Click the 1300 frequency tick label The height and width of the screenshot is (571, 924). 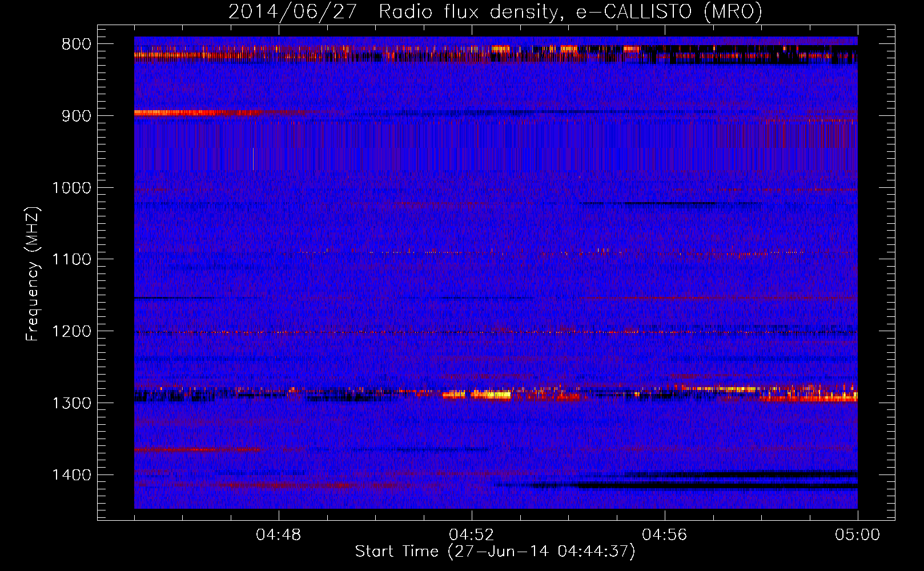coord(71,403)
